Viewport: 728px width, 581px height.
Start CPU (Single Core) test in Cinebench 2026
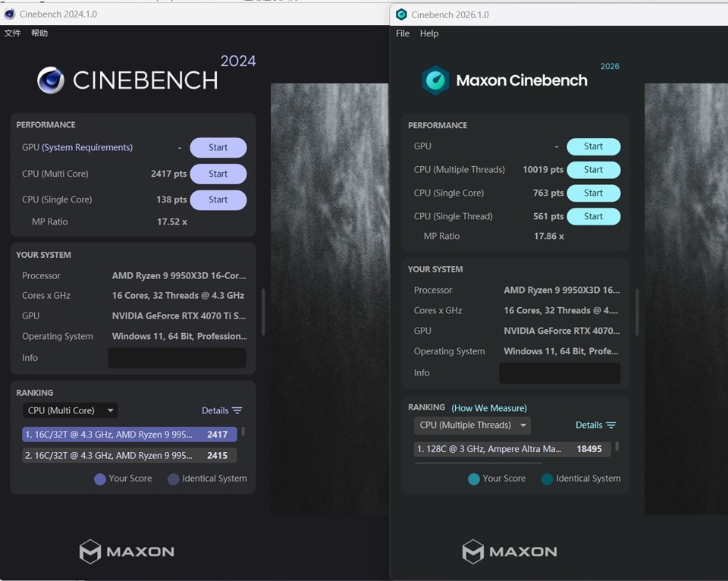[x=593, y=193]
